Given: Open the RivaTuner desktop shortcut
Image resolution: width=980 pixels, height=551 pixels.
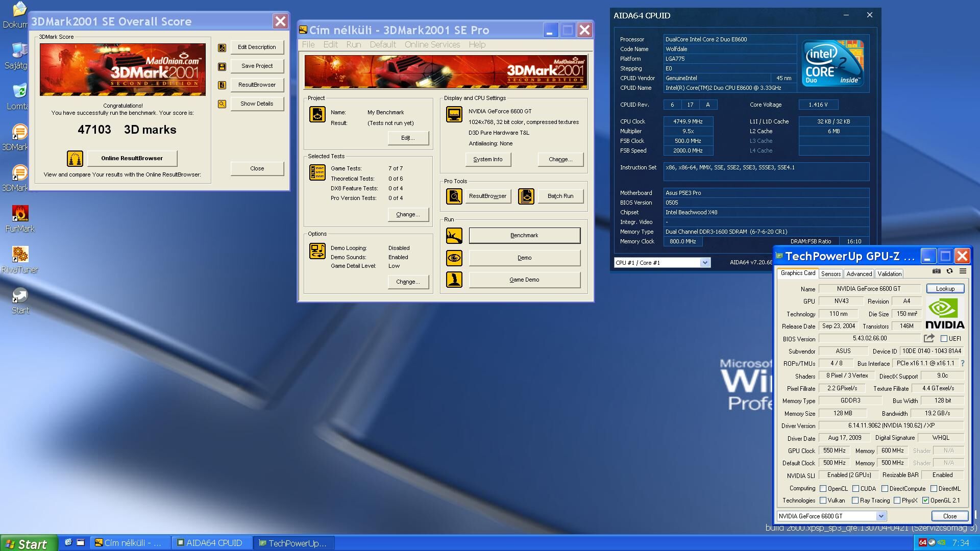Looking at the screenshot, I should (x=20, y=259).
